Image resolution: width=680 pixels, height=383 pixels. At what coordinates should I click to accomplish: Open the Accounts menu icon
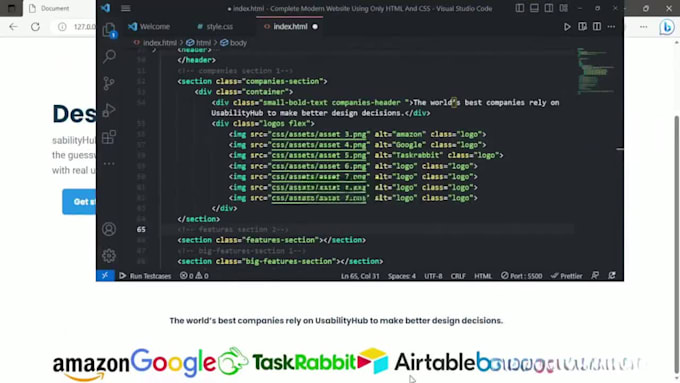pos(109,229)
